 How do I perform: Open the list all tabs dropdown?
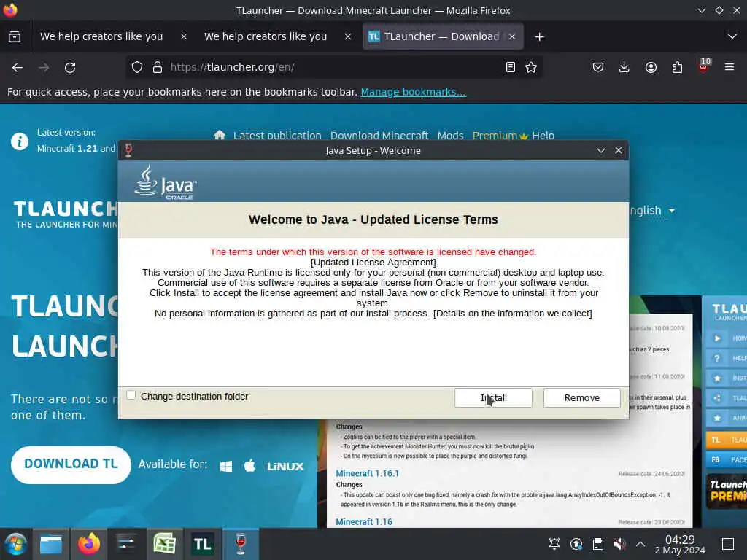pos(732,36)
